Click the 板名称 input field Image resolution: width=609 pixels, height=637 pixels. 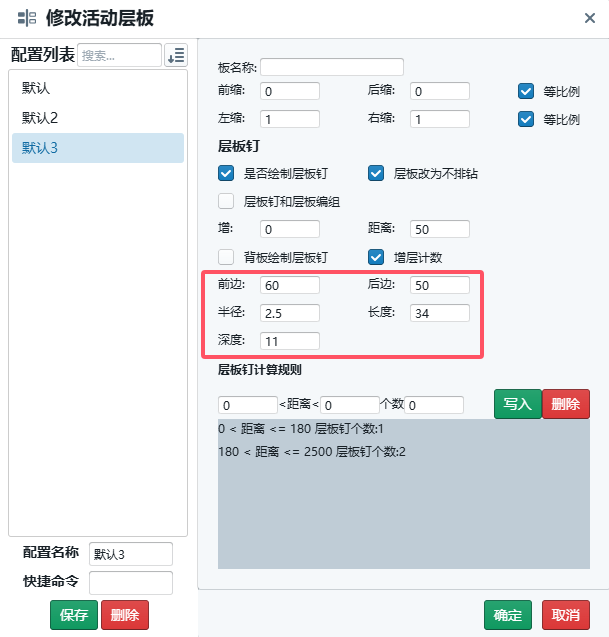(x=332, y=67)
